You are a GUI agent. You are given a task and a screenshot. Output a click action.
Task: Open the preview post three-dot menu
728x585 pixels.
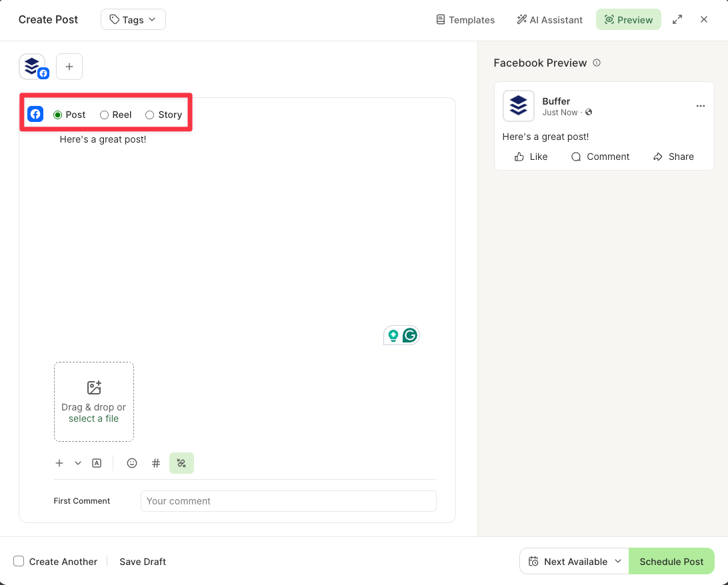pyautogui.click(x=701, y=106)
